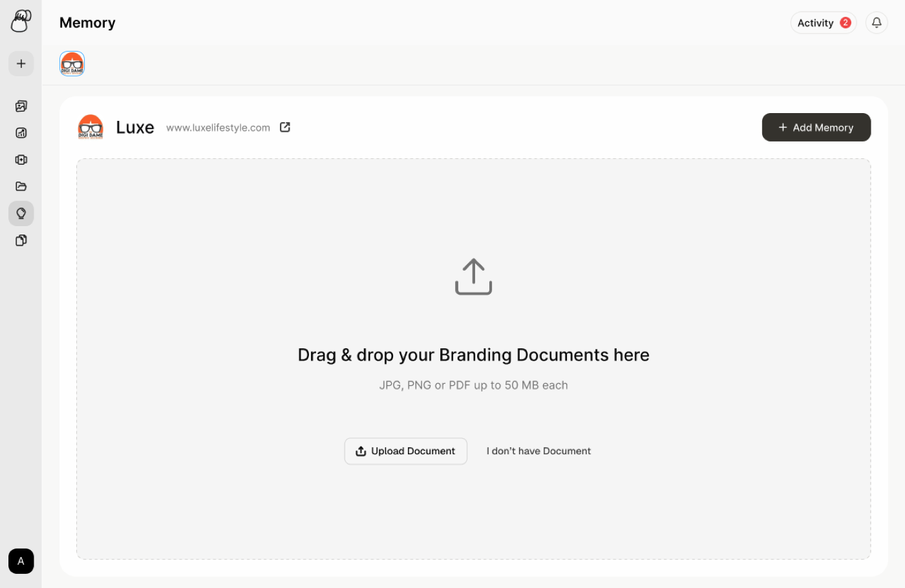The width and height of the screenshot is (905, 588).
Task: Click the app logo in sidebar
Action: 21,21
